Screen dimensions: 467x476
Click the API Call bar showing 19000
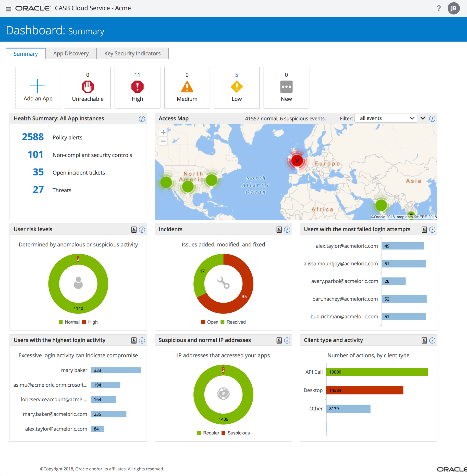click(377, 372)
